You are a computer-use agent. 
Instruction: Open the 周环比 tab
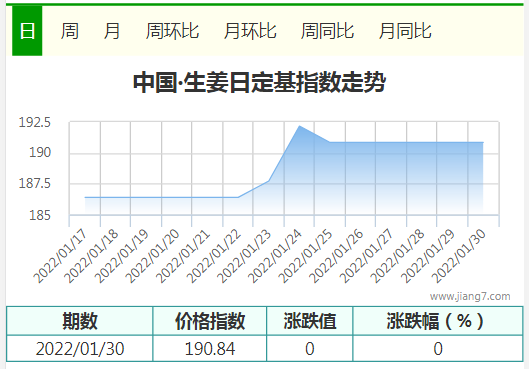172,31
